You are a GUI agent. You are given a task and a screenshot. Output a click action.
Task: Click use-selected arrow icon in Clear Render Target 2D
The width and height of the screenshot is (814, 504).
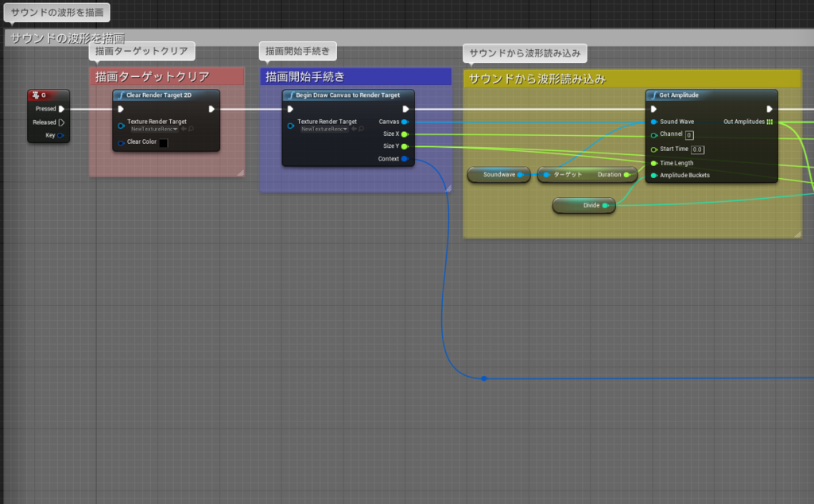click(184, 129)
